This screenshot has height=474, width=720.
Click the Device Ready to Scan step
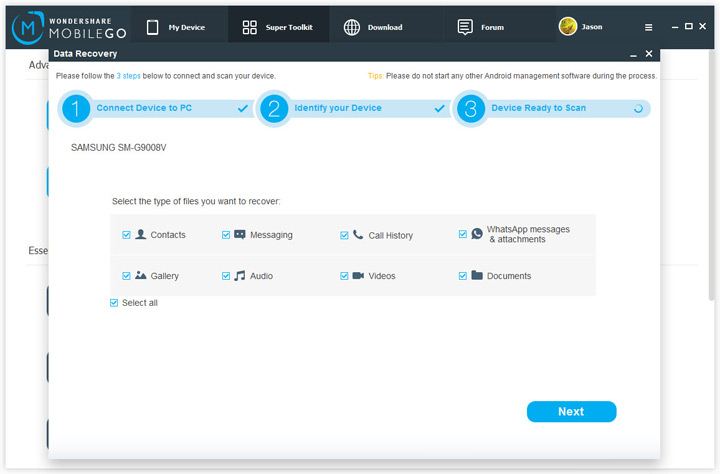[539, 108]
